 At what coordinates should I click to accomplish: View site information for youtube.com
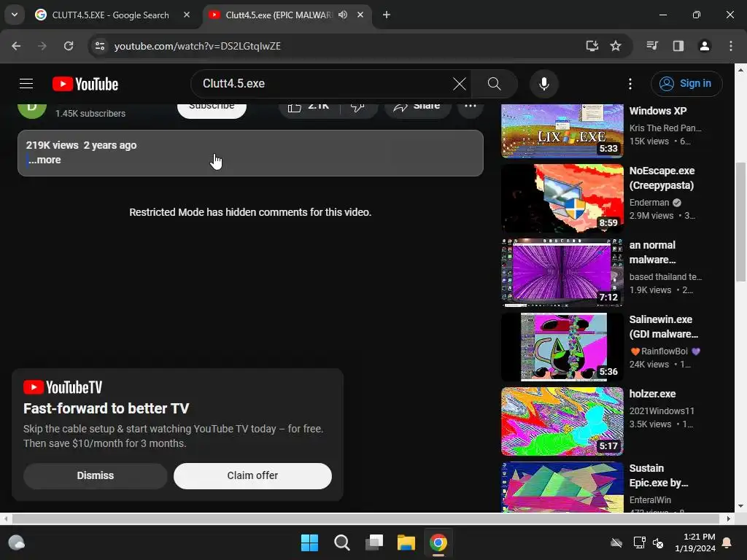tap(99, 46)
